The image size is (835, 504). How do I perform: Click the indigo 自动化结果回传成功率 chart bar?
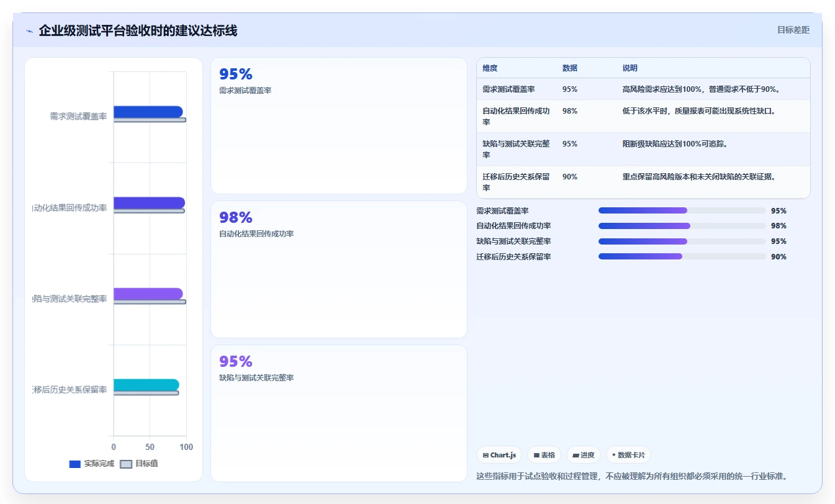coord(149,203)
